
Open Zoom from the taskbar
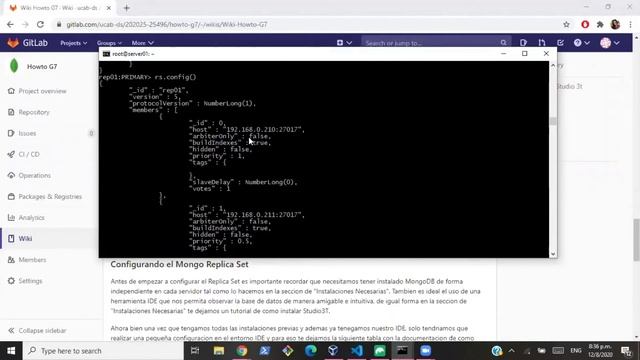click(x=425, y=351)
